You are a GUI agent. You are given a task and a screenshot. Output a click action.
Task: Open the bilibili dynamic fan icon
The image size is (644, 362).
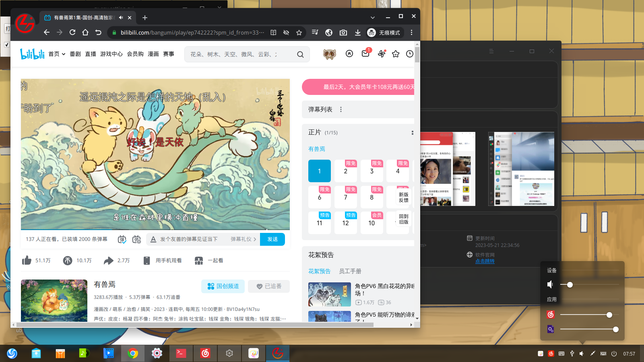point(381,54)
